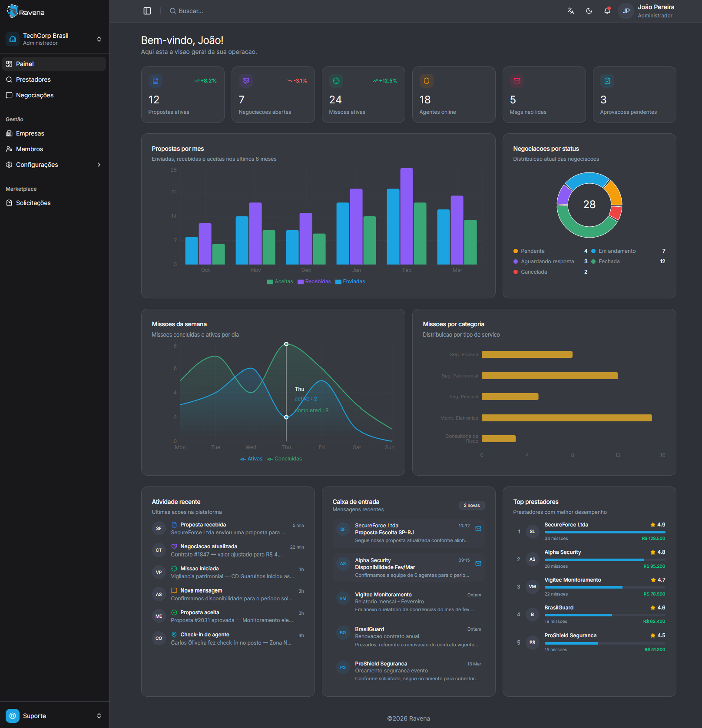The height and width of the screenshot is (728, 702).
Task: Click the Msgs nao lidas mail icon
Action: 517,81
